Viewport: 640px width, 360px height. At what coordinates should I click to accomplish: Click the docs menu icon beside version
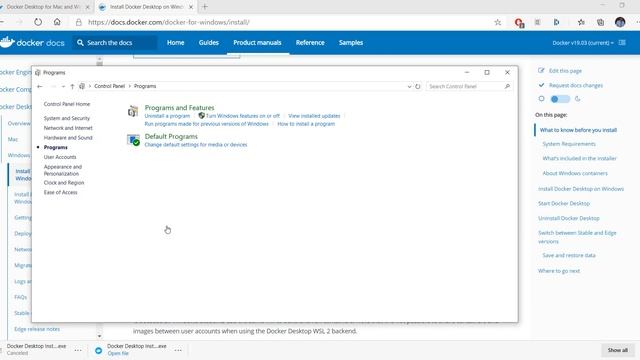coord(622,42)
